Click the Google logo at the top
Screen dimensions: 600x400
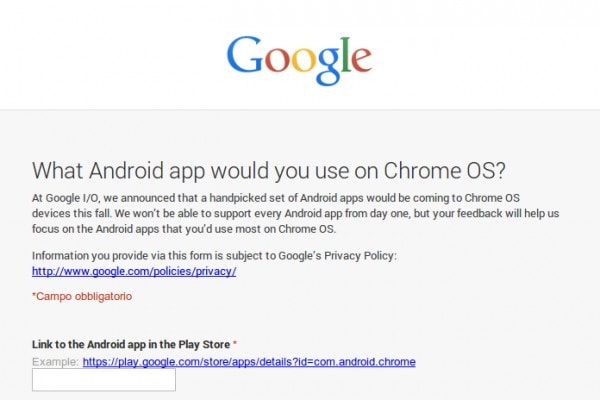click(299, 60)
